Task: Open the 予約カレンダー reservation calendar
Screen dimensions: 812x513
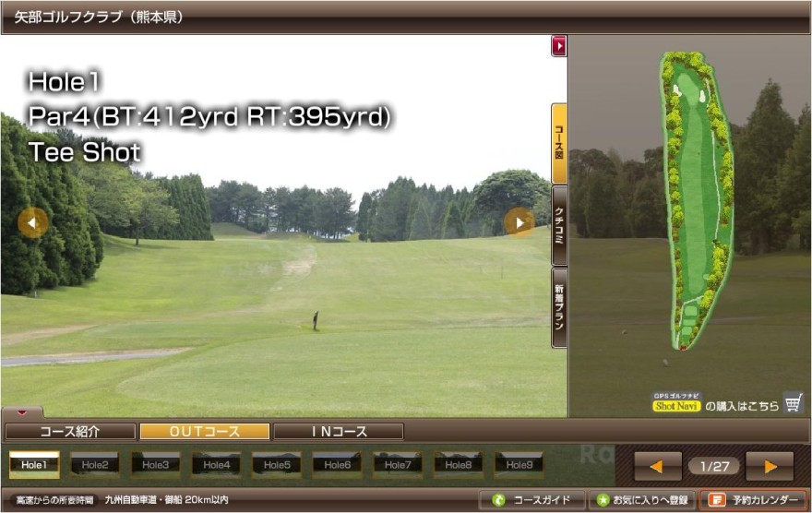Action: coord(753,500)
